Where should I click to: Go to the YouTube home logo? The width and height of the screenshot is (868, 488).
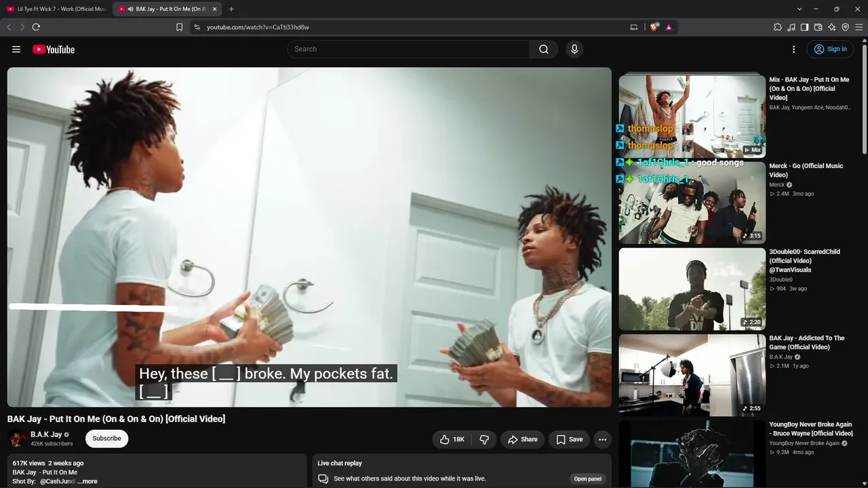[54, 49]
